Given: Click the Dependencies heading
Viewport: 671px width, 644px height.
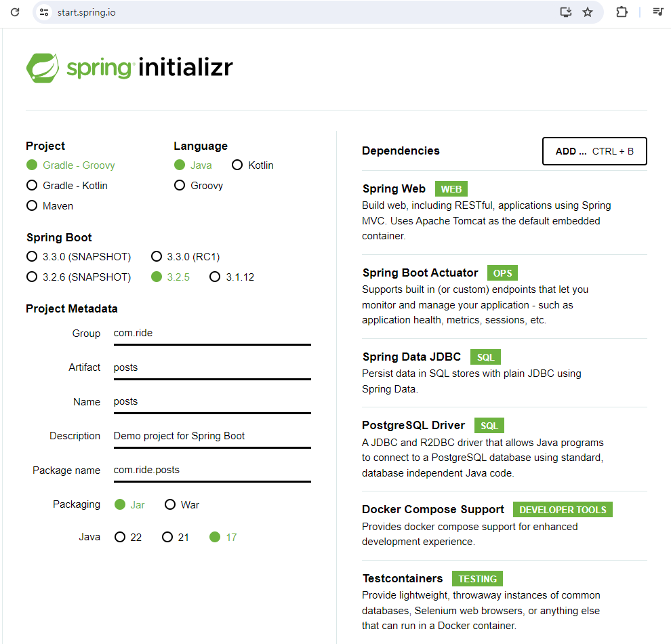Looking at the screenshot, I should click(x=401, y=151).
